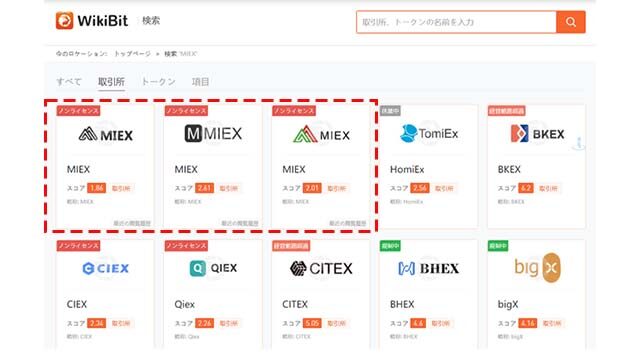Click the 6.2 score badge on BKEX
Screen dimensions: 640x360
526,188
